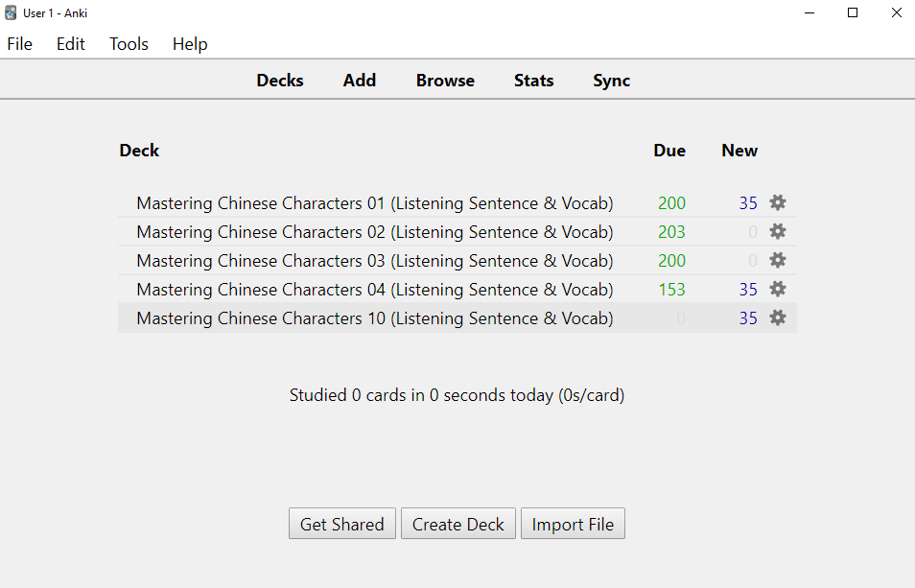Open options gear for Characters 04 deck
The image size is (915, 588).
coord(777,289)
